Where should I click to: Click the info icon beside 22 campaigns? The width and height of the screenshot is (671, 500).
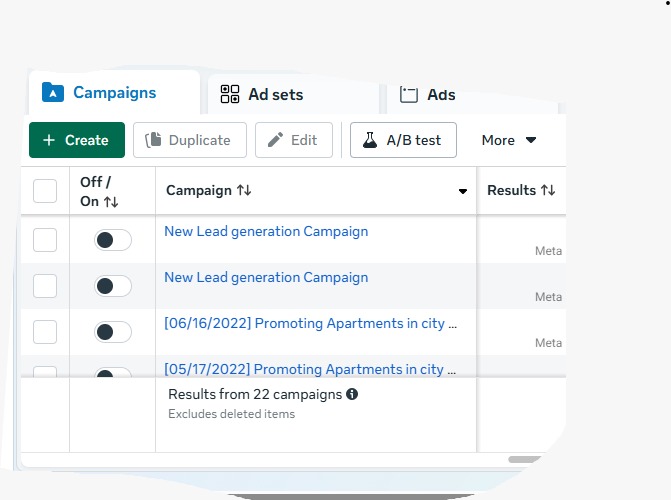(352, 394)
